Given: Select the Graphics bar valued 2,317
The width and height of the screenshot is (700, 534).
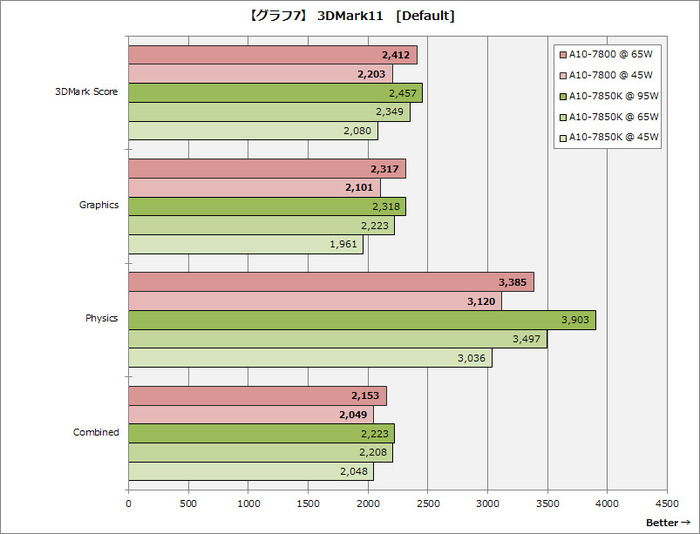Looking at the screenshot, I should [267, 169].
